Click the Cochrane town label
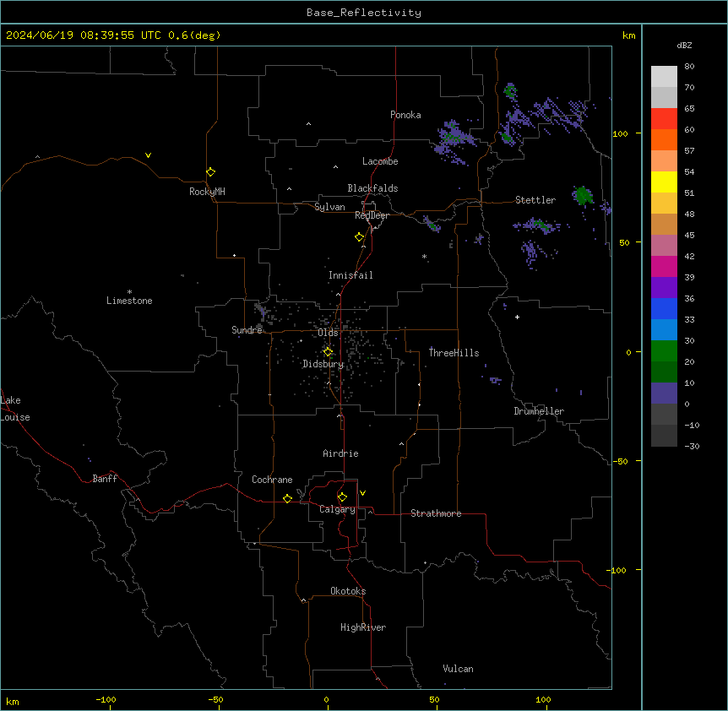728x711 pixels. click(x=272, y=480)
